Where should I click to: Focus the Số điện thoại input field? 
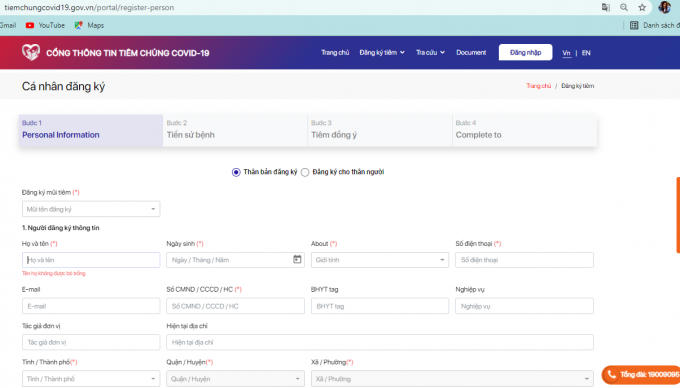tap(524, 260)
